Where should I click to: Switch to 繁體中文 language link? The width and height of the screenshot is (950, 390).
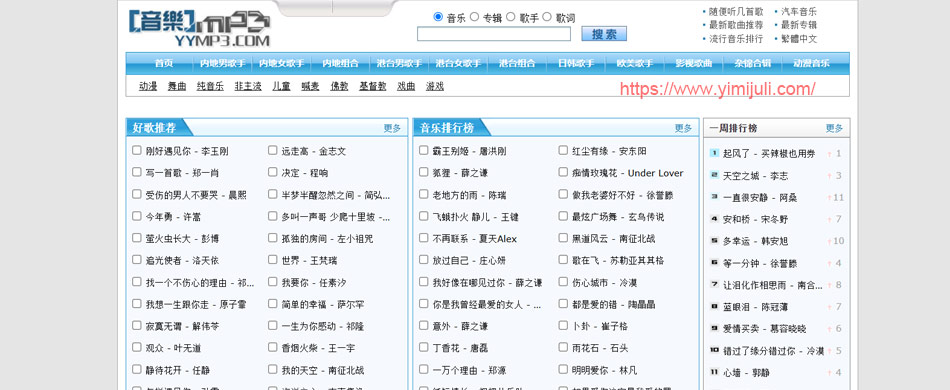799,39
